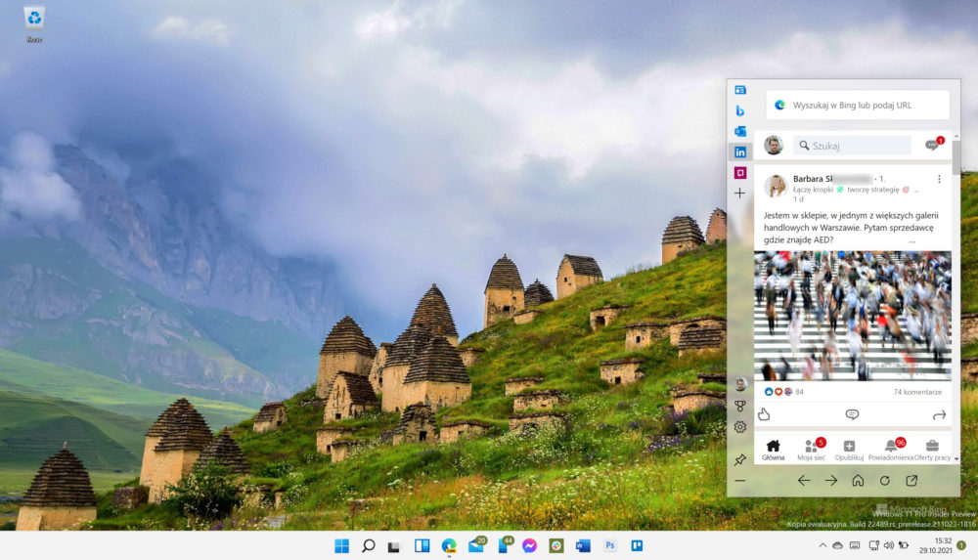Reload the page with the refresh icon
The width and height of the screenshot is (978, 560).
884,480
